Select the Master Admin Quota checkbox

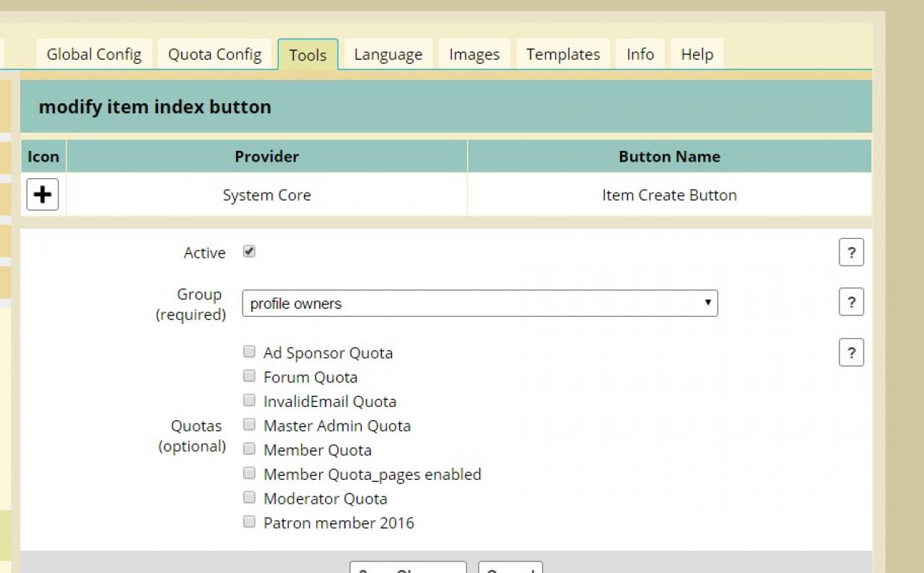point(249,425)
